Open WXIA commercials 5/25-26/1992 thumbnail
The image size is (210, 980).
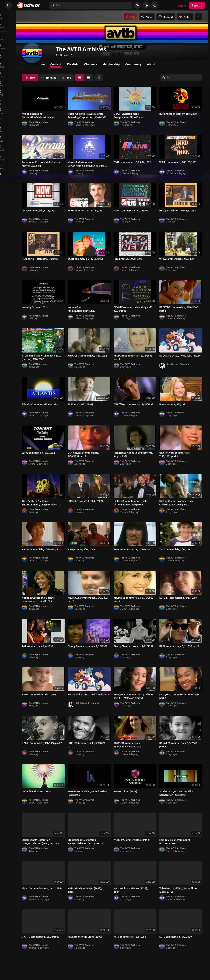(135, 147)
